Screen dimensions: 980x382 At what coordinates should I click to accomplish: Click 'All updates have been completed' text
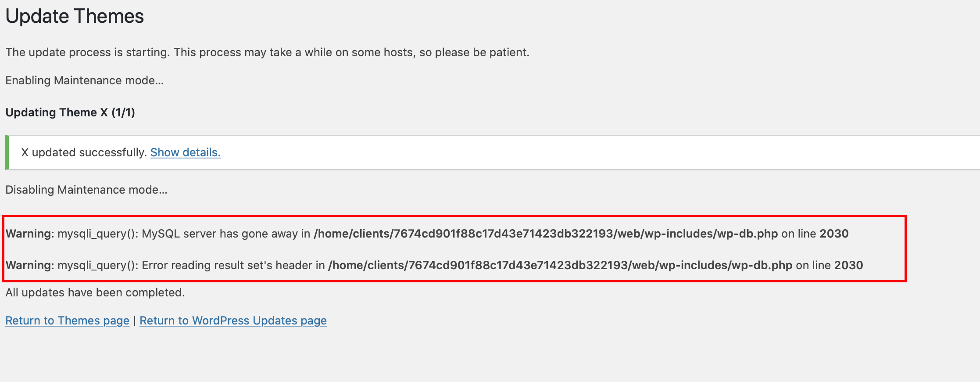tap(95, 292)
